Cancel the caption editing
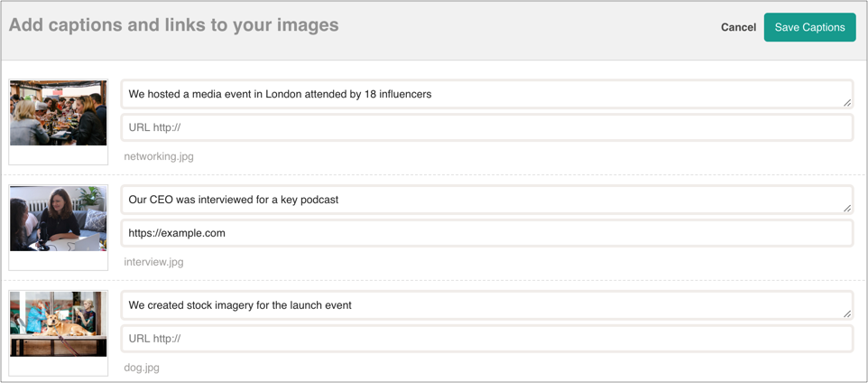This screenshot has width=868, height=383. pyautogui.click(x=738, y=27)
